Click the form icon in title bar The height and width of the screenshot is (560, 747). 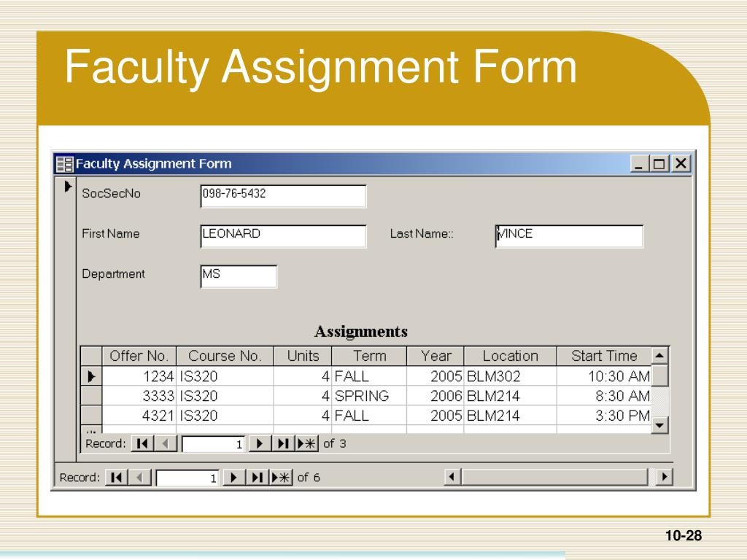pos(64,164)
